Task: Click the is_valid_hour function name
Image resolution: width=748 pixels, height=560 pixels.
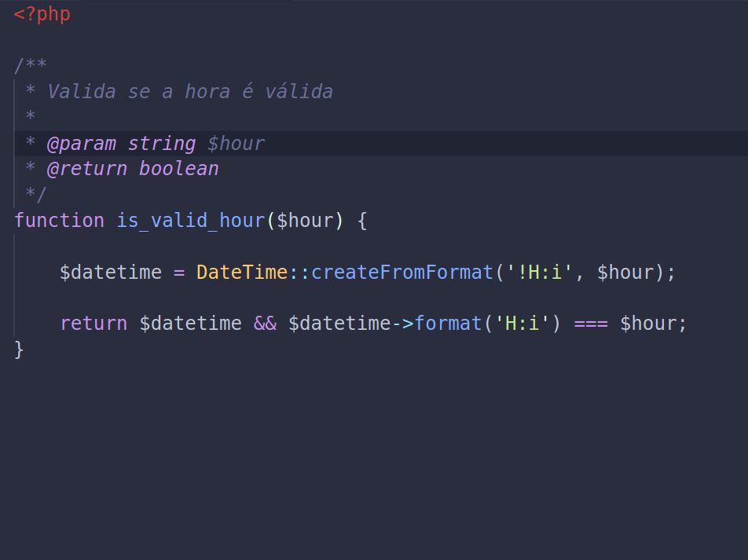Action: (x=189, y=220)
